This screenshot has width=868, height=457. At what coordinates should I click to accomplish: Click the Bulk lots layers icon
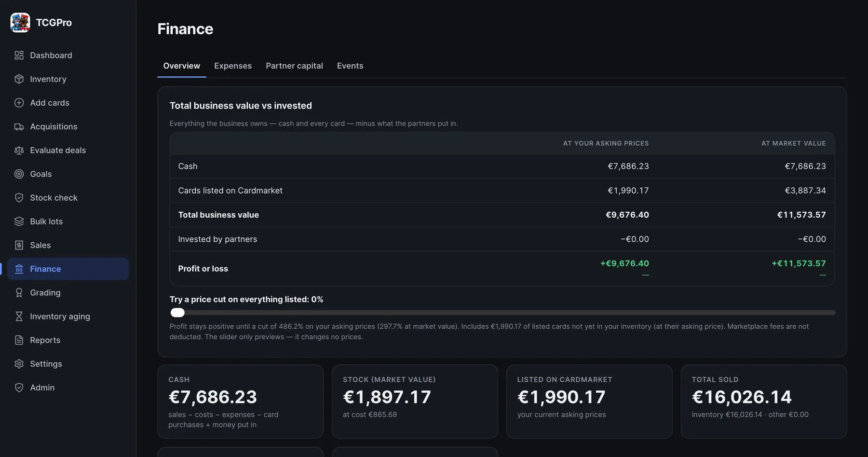point(19,222)
